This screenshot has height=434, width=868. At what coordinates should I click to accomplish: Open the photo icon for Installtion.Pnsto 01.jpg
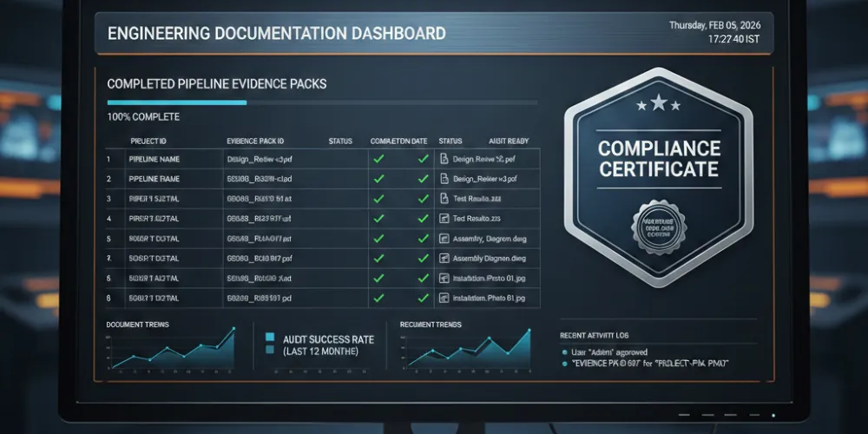click(444, 278)
